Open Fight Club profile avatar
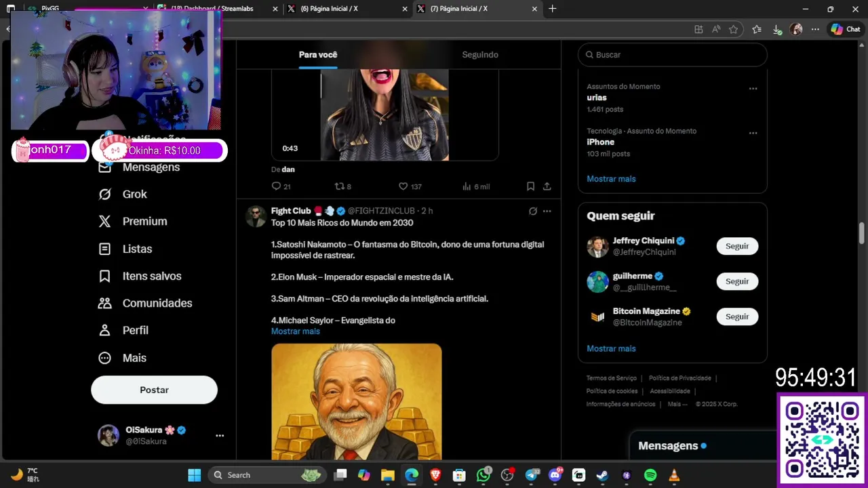Viewport: 868px width, 488px height. [256, 216]
